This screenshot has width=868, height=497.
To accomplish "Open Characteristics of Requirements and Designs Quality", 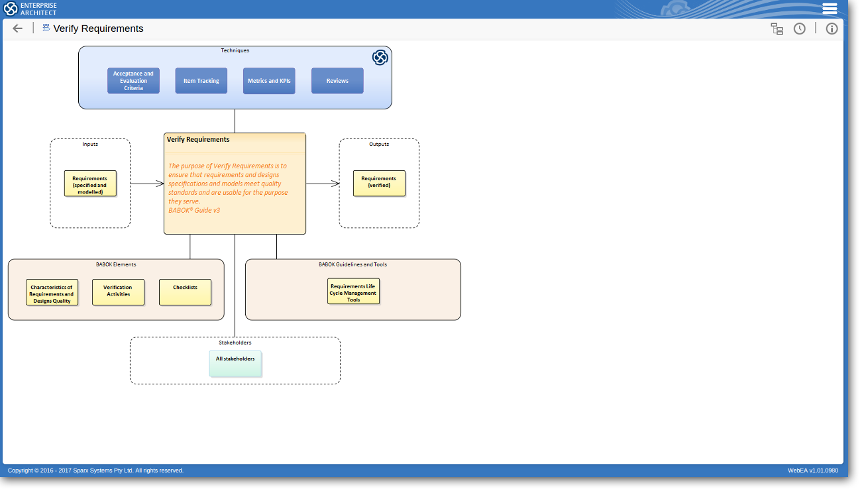I will click(x=52, y=292).
